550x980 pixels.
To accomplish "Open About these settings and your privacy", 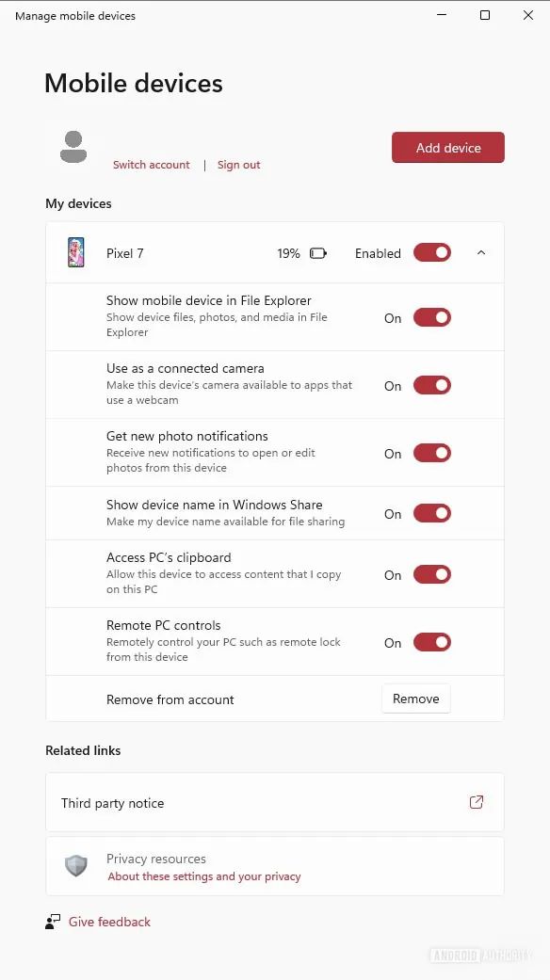I will [x=203, y=876].
